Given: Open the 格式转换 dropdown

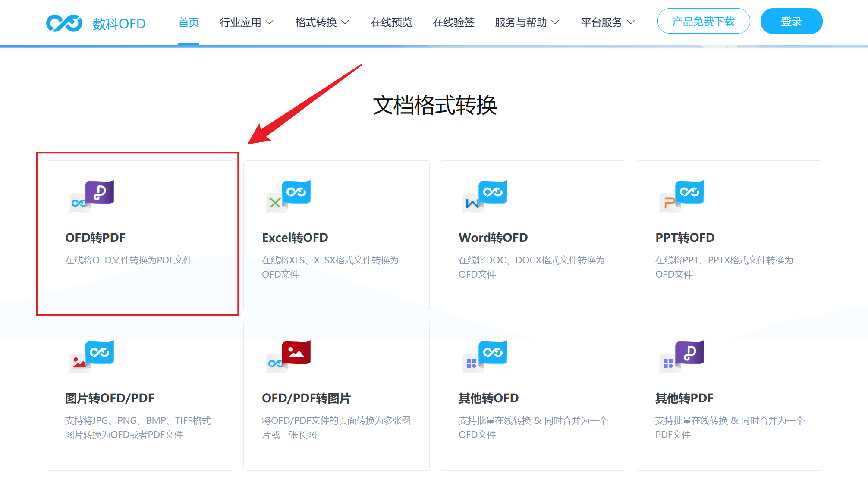Looking at the screenshot, I should pyautogui.click(x=321, y=22).
